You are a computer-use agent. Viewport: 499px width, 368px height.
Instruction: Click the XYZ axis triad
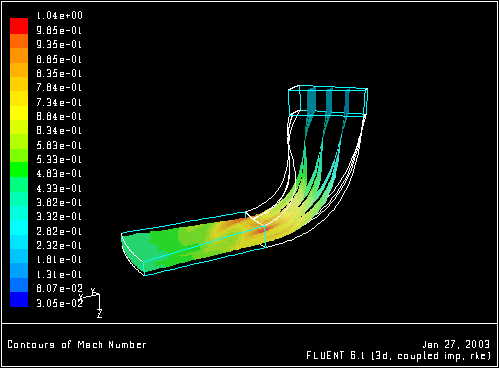tap(90, 303)
